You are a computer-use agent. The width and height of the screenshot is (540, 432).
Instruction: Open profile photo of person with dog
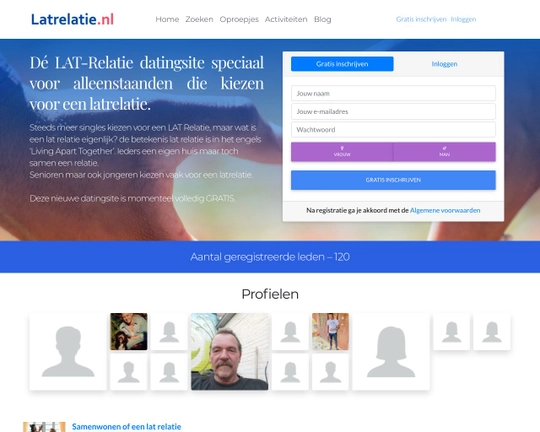coord(129,331)
